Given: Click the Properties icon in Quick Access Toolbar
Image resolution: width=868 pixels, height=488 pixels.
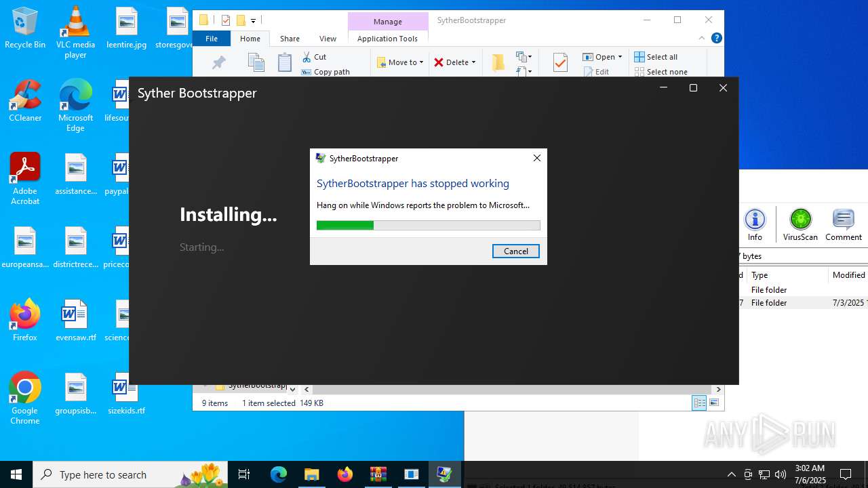Looking at the screenshot, I should pos(226,20).
